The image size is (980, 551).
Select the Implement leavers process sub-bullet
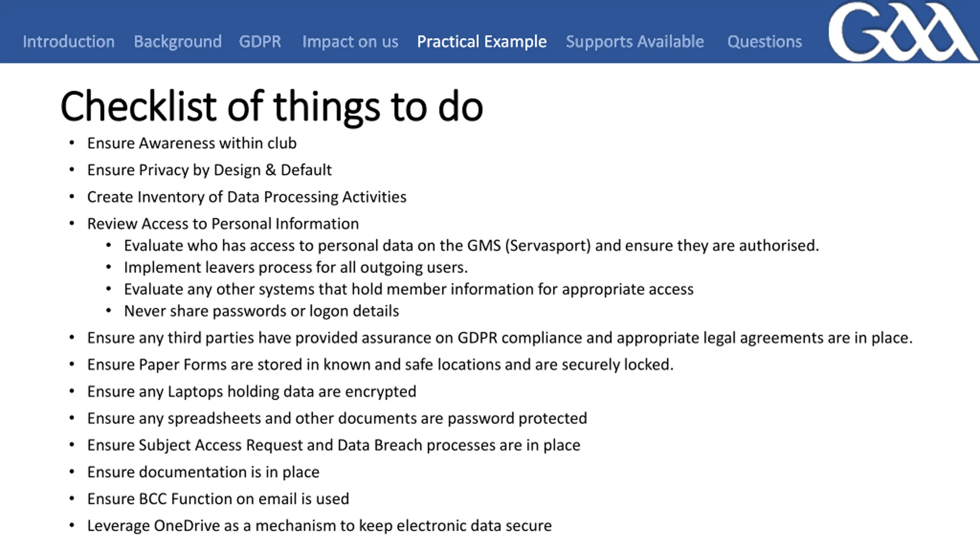296,267
